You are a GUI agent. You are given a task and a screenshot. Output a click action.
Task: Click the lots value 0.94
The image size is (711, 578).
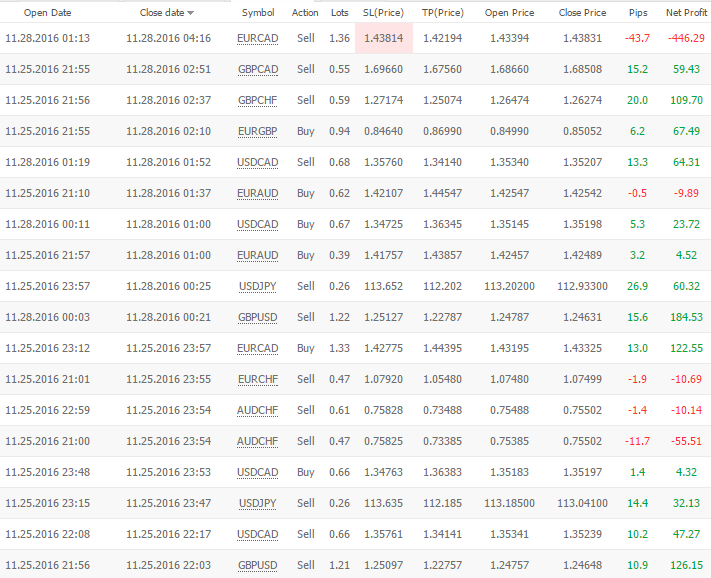point(340,131)
